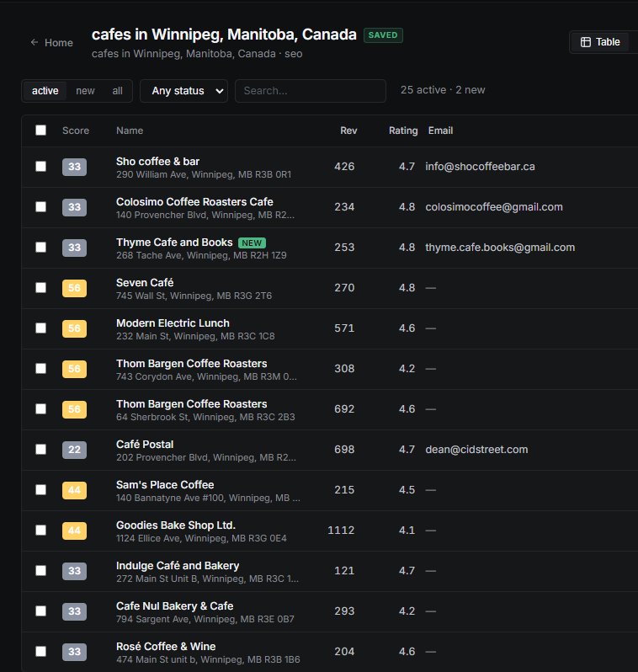Select the Café Postal row checkbox
This screenshot has height=672, width=638.
pos(40,449)
